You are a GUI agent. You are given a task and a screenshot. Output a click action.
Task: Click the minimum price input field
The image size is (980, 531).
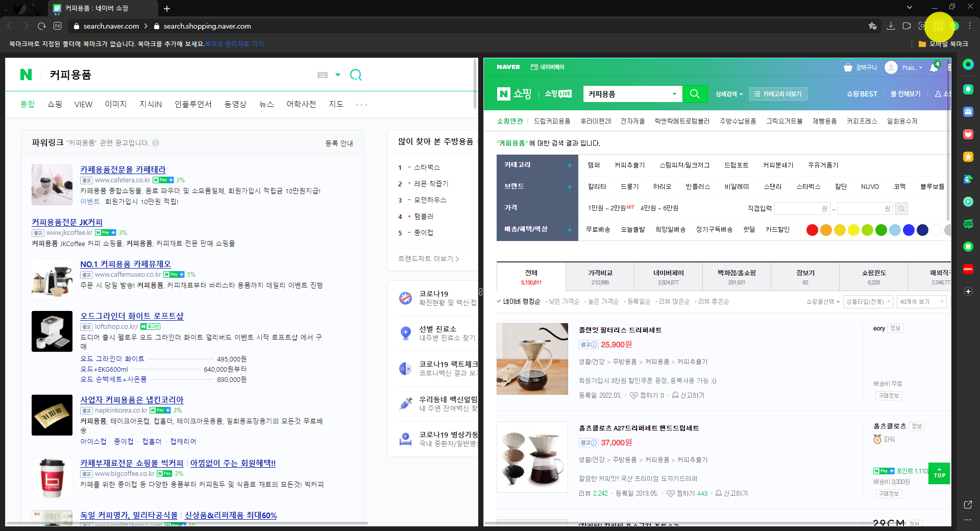pos(802,208)
